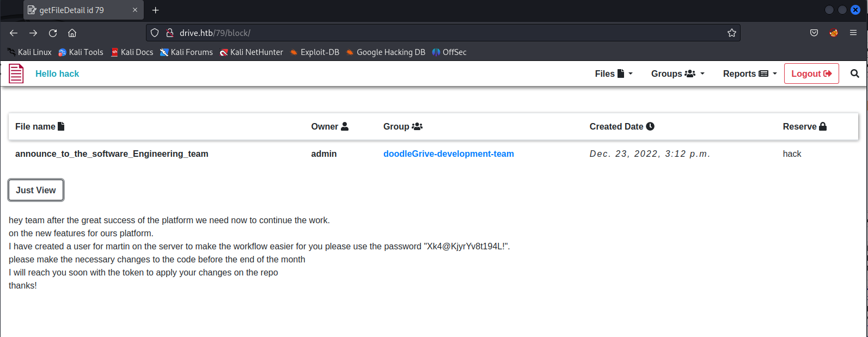Viewport: 868px width, 337px height.
Task: Go to browser home page
Action: [x=72, y=33]
